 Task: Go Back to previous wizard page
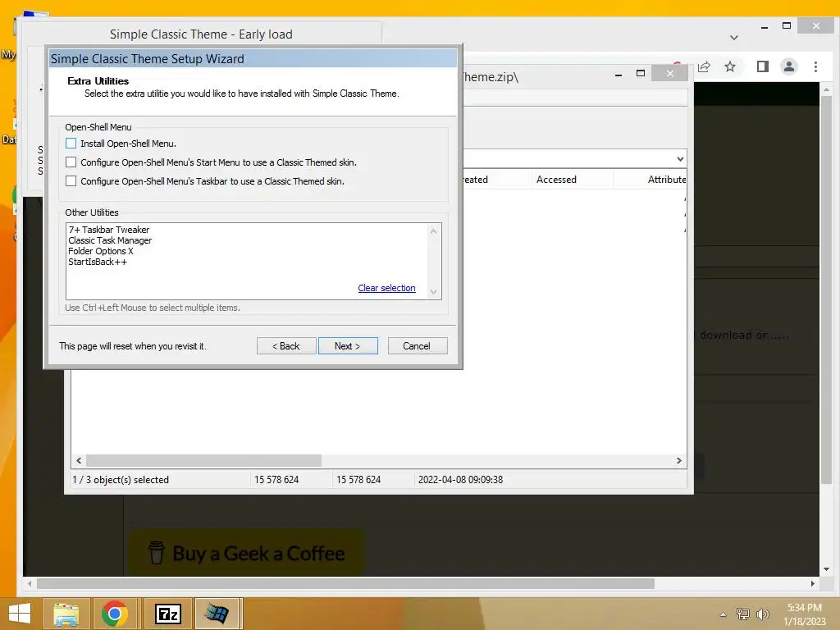click(286, 345)
